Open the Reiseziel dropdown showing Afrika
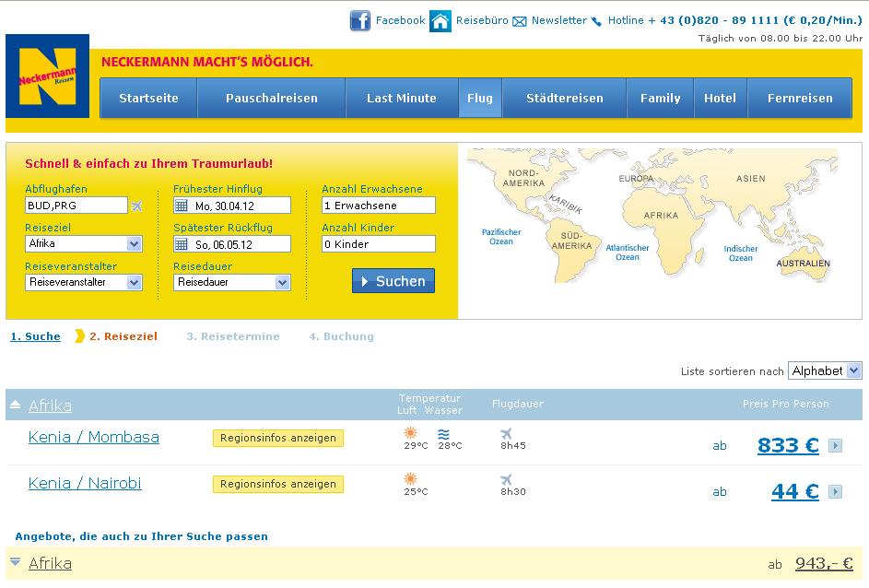This screenshot has width=869, height=588. (84, 244)
